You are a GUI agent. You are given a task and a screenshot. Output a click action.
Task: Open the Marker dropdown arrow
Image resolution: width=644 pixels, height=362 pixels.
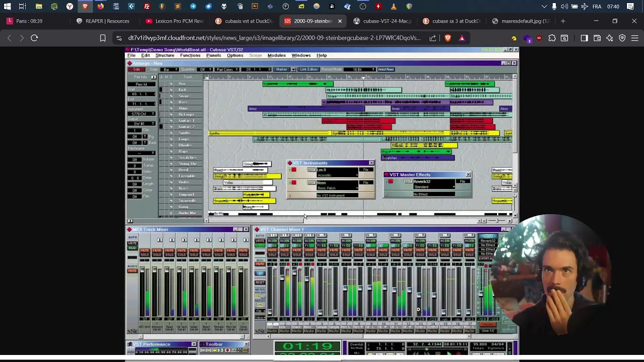pyautogui.click(x=293, y=69)
